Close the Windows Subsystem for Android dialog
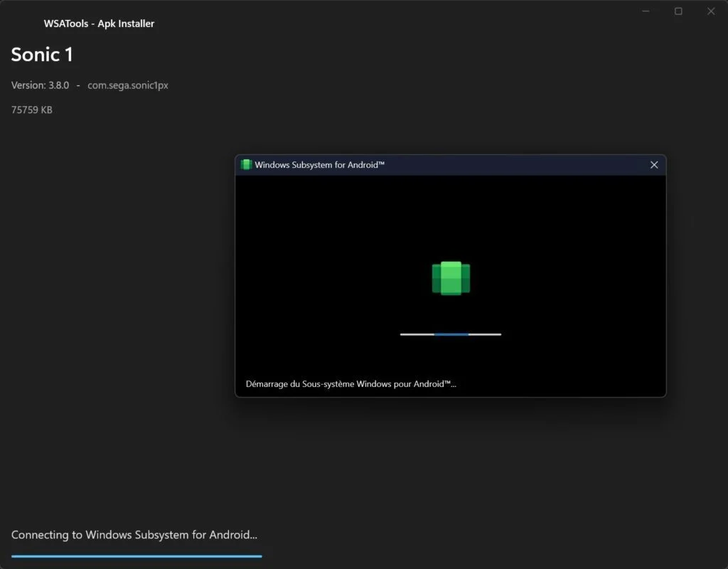The width and height of the screenshot is (728, 569). click(x=654, y=165)
